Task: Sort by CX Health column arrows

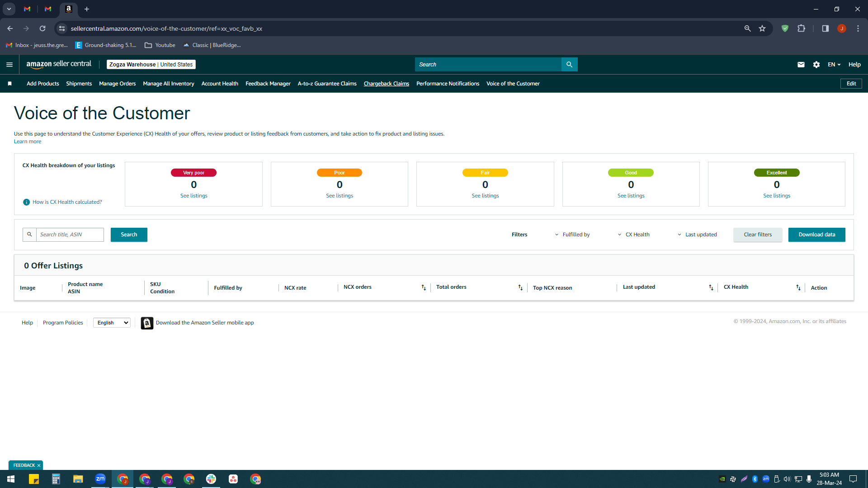Action: point(798,287)
